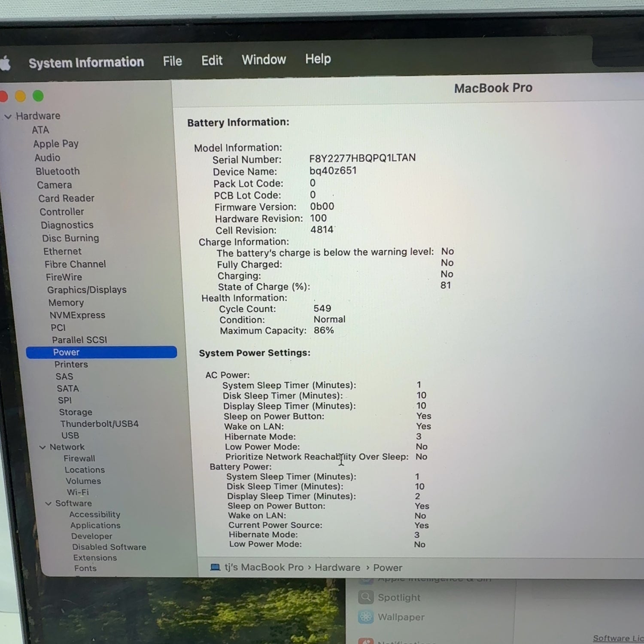Select Applications under Software

pos(95,525)
